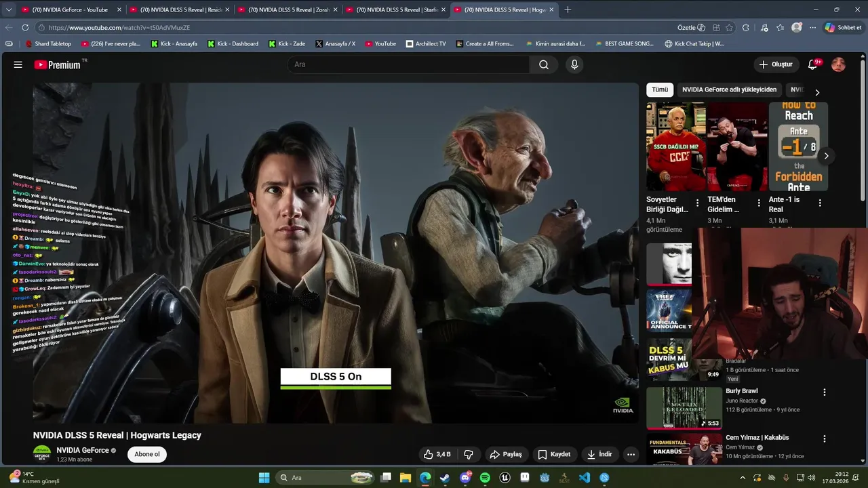Image resolution: width=868 pixels, height=488 pixels.
Task: Open browser extensions puzzle icon
Action: click(x=746, y=28)
